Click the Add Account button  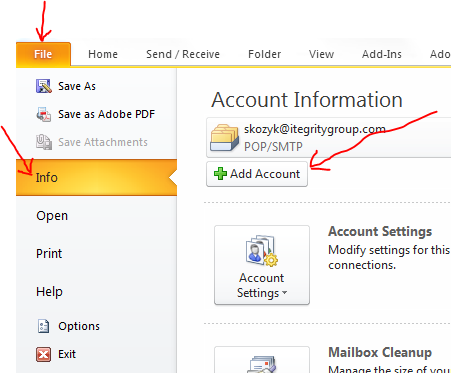point(257,174)
